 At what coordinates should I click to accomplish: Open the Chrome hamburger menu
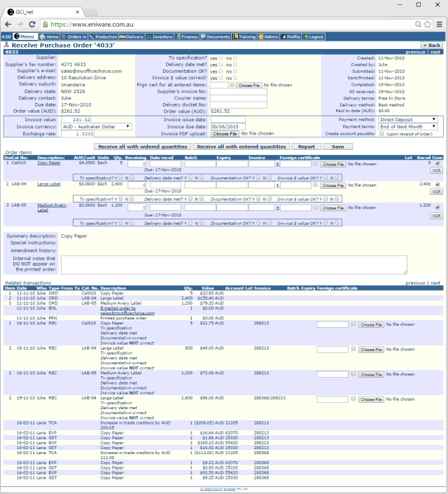(x=440, y=25)
